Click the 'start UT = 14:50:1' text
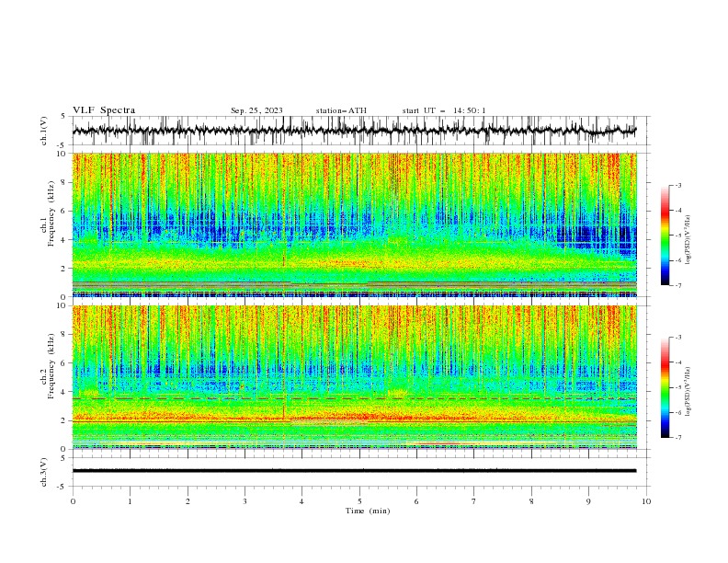 point(444,110)
